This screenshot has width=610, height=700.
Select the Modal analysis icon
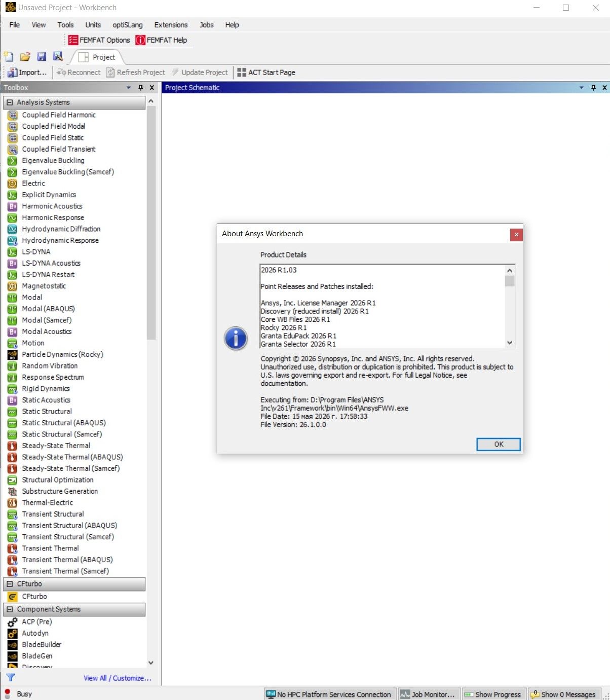click(x=13, y=298)
